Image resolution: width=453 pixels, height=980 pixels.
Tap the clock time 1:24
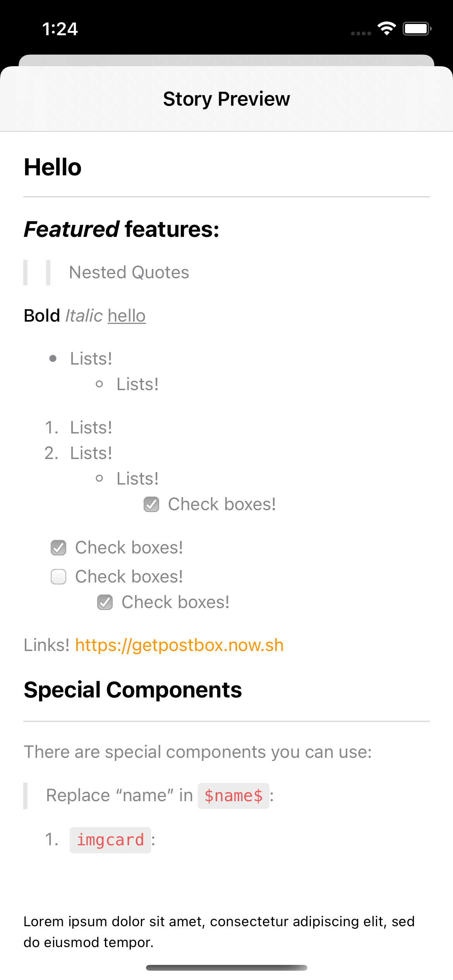pos(60,29)
